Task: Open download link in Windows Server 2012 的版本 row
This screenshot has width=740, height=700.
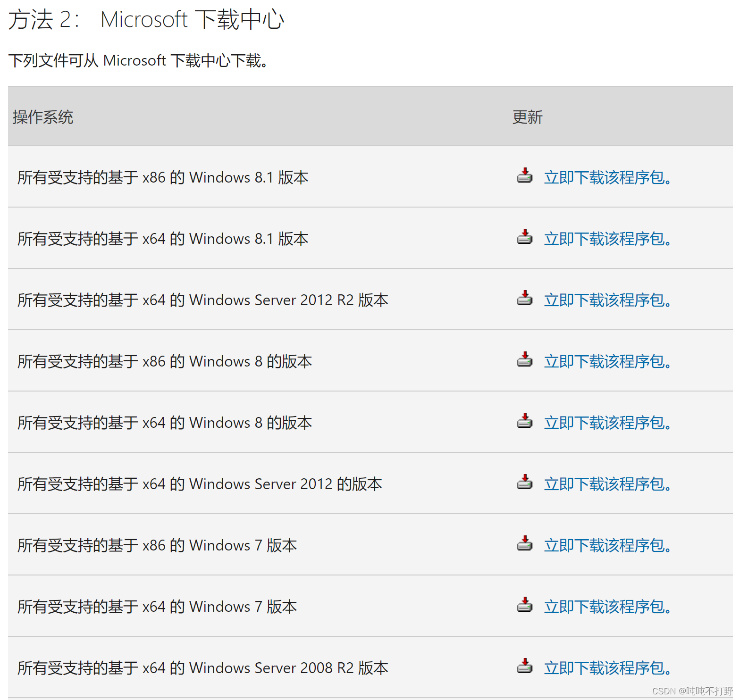Action: (607, 484)
